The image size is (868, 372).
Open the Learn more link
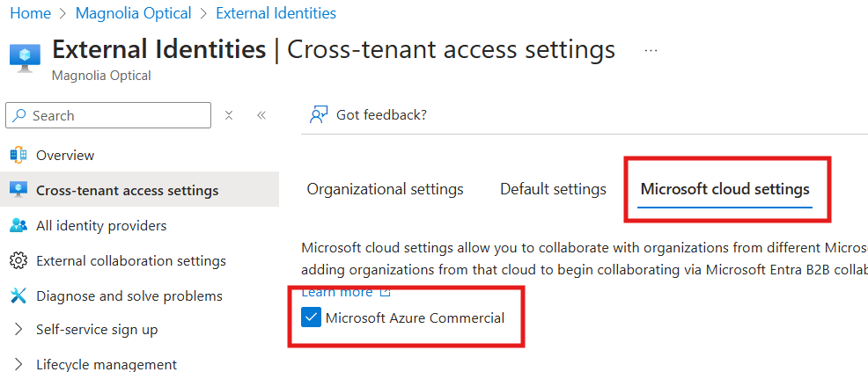[337, 292]
